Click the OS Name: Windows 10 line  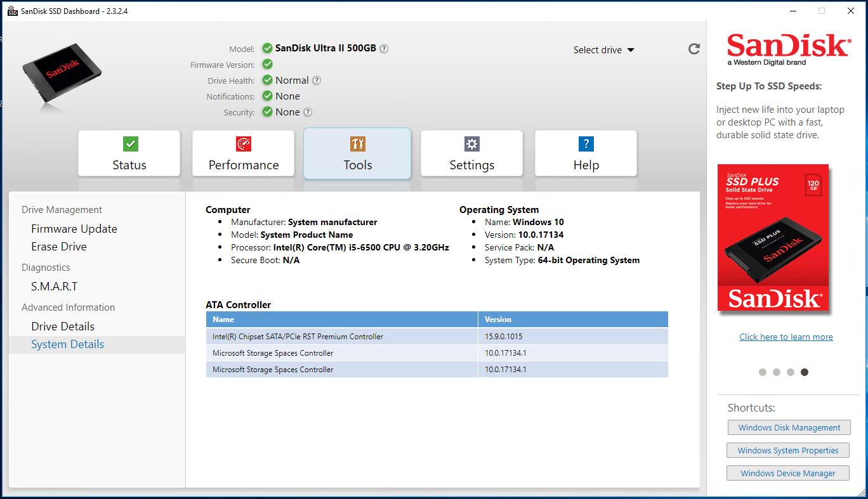pyautogui.click(x=524, y=222)
